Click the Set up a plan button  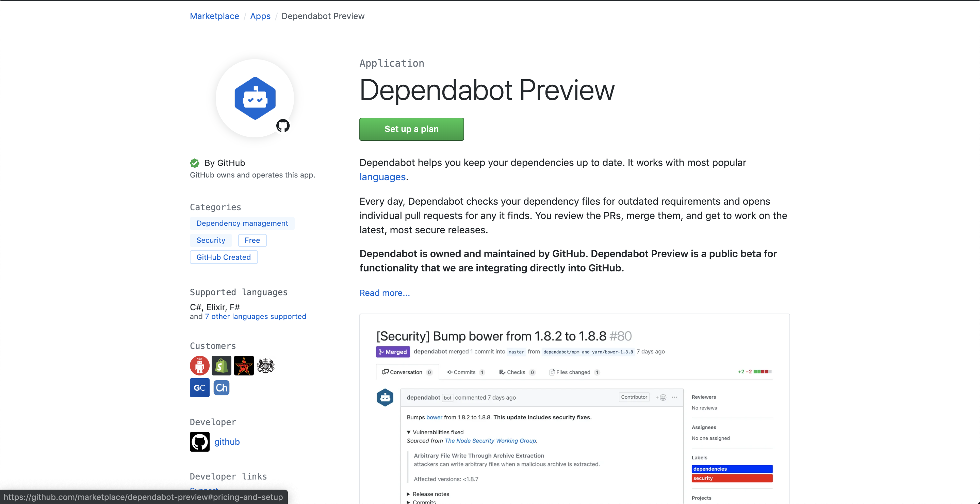pos(411,129)
